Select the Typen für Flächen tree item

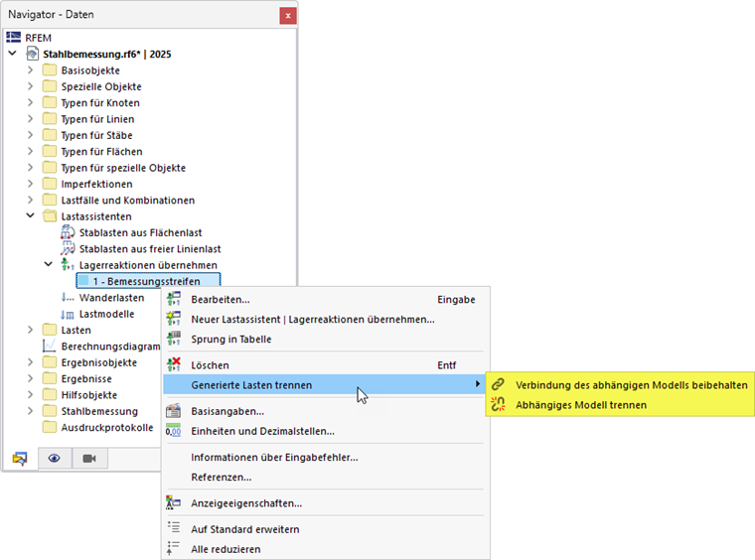[x=101, y=152]
